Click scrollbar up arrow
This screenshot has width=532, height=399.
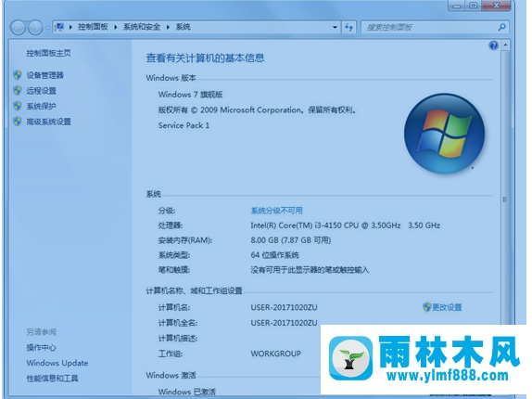click(x=505, y=45)
